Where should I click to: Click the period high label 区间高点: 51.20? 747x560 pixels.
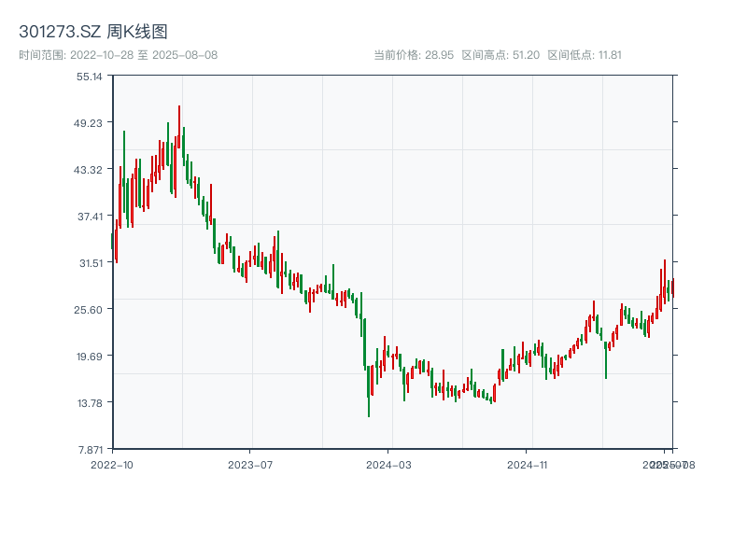[x=500, y=55]
